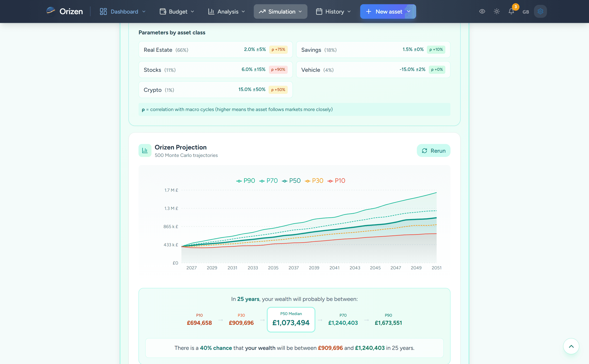Viewport: 589px width, 364px height.
Task: Click the Vehicle -15.0% ±2% value
Action: pos(412,69)
